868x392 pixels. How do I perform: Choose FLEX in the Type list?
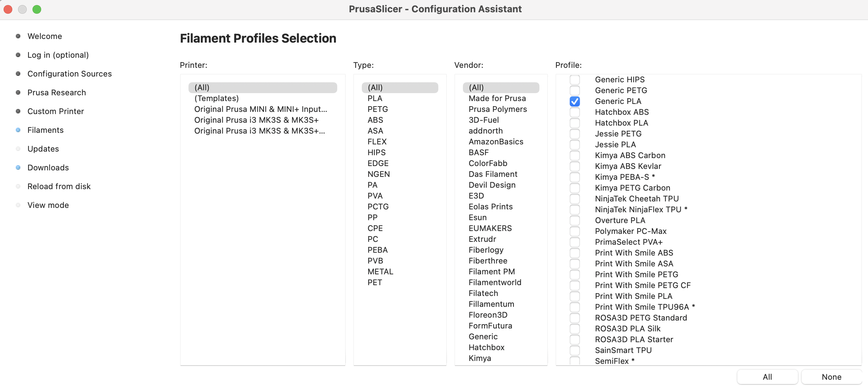pos(377,141)
